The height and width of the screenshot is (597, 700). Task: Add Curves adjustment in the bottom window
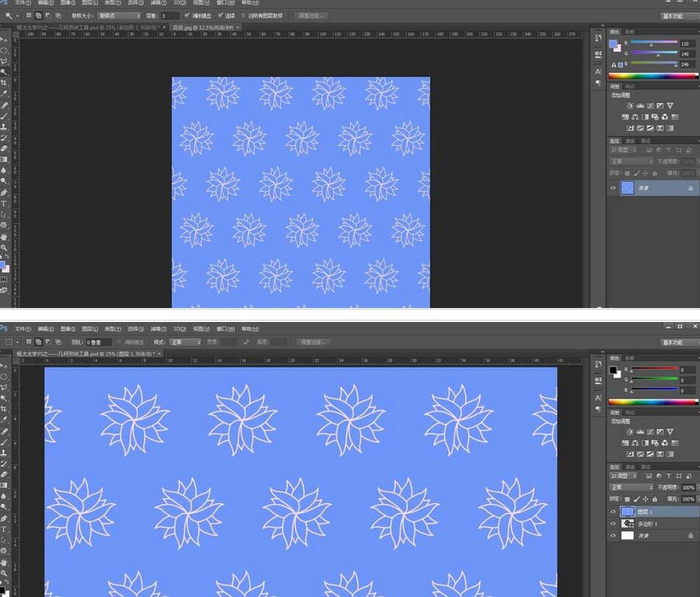point(651,432)
